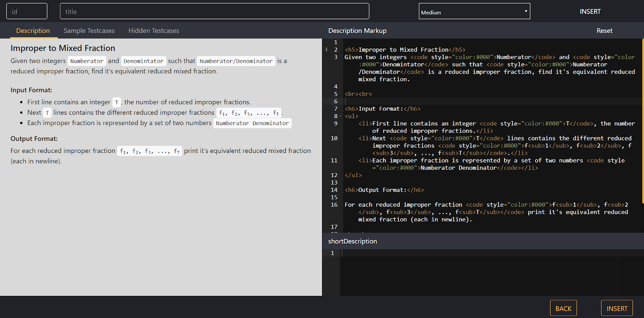Collapse the ul block at line 8
This screenshot has width=644, height=318.
pos(341,116)
